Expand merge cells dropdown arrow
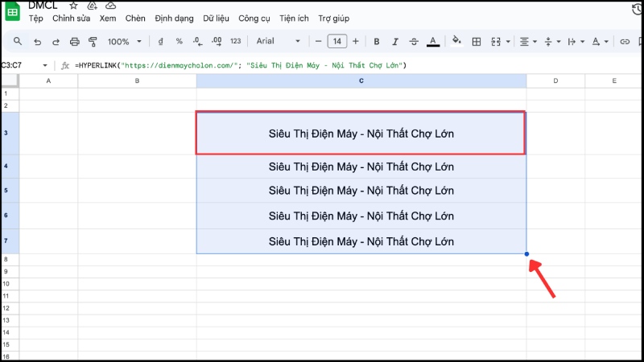Viewport: 644px width, 362px height. pyautogui.click(x=508, y=42)
